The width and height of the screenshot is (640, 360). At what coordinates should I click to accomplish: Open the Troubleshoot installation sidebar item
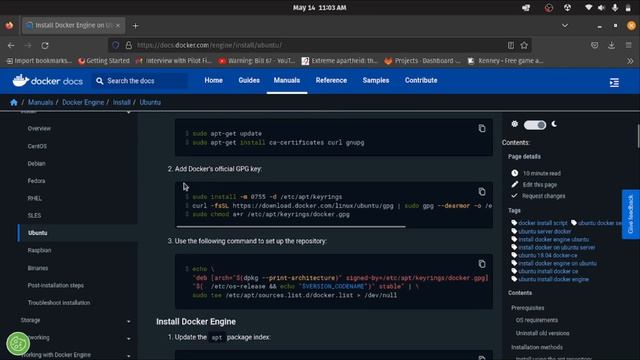click(x=59, y=303)
